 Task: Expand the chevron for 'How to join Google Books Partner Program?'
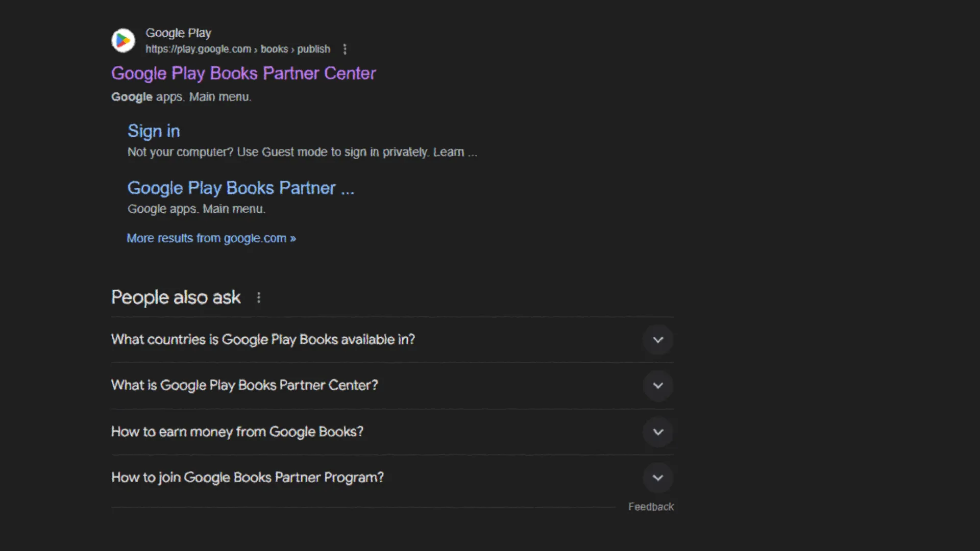[658, 478]
